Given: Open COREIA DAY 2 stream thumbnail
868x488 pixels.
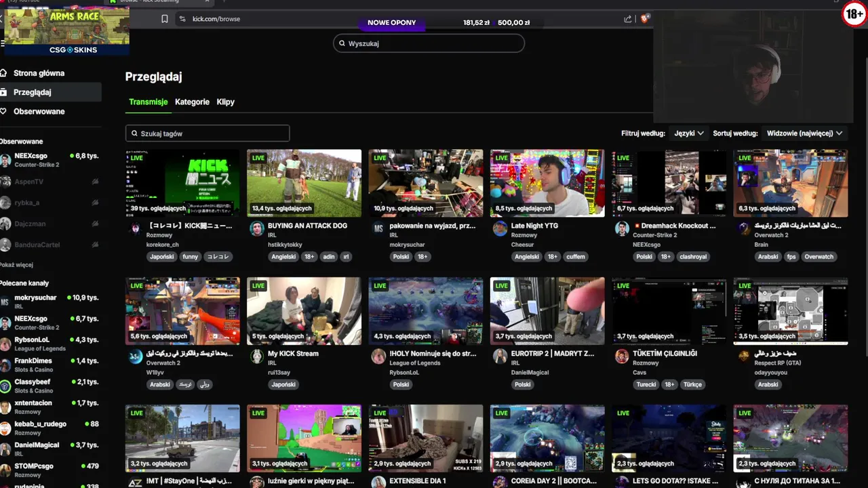Looking at the screenshot, I should point(547,439).
